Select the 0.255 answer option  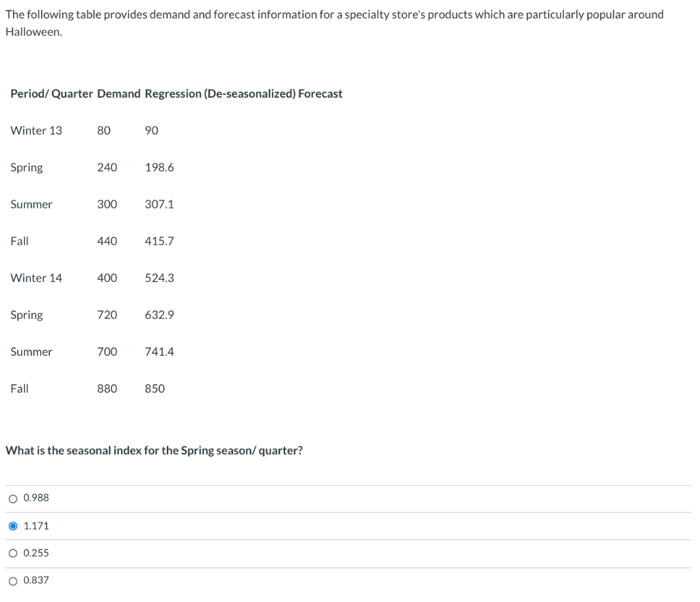click(13, 553)
